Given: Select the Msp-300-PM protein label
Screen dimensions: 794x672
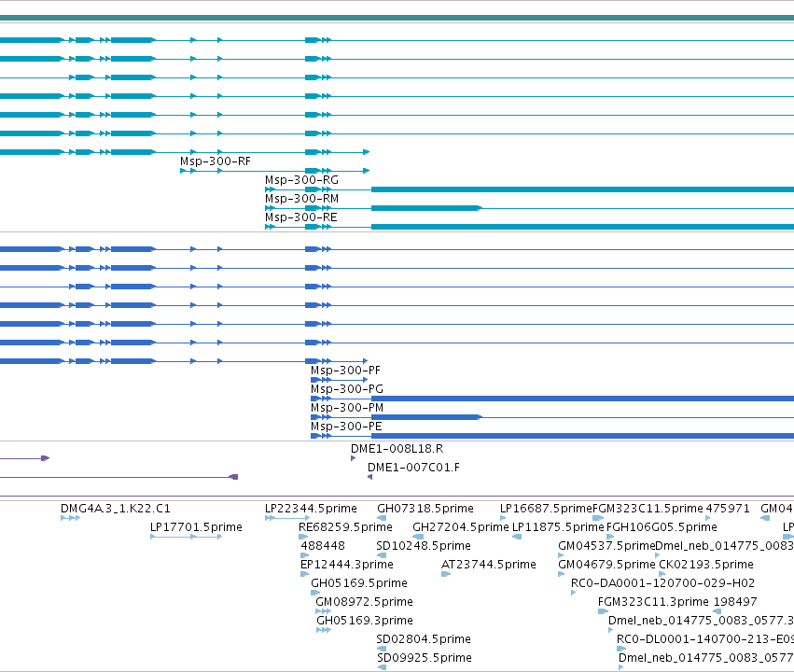Looking at the screenshot, I should click(347, 408).
